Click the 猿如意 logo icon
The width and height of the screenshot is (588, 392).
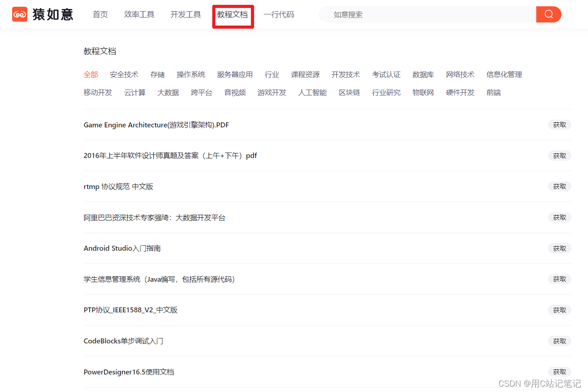point(20,14)
